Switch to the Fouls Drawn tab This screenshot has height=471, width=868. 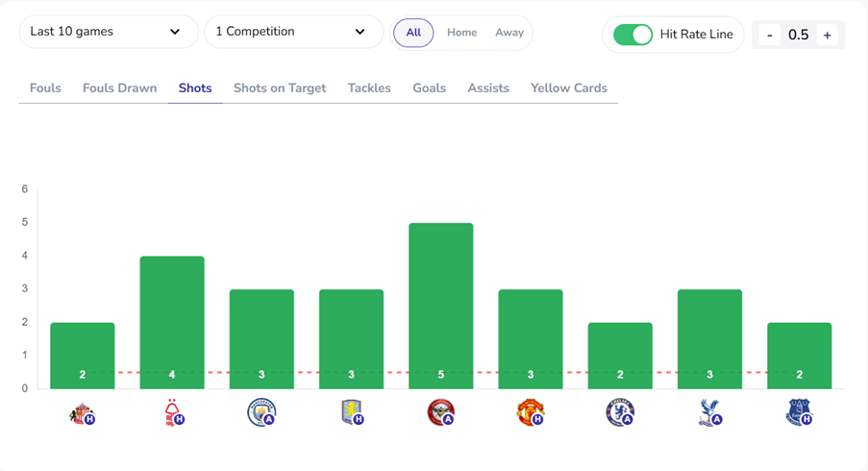(119, 87)
